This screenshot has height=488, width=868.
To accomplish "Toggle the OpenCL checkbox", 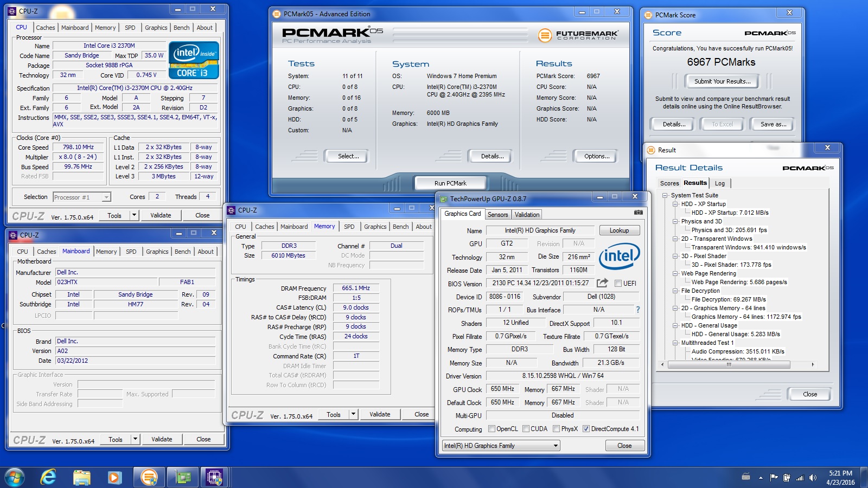I will click(492, 428).
